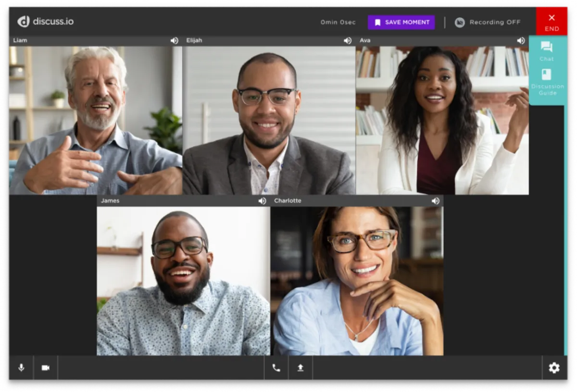Screen dimensions: 577x392
Task: Click the SAVE MOMENT button
Action: pos(401,22)
